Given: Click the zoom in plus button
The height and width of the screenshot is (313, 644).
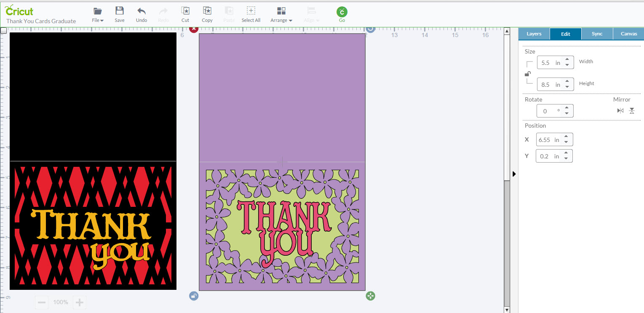Looking at the screenshot, I should [80, 302].
